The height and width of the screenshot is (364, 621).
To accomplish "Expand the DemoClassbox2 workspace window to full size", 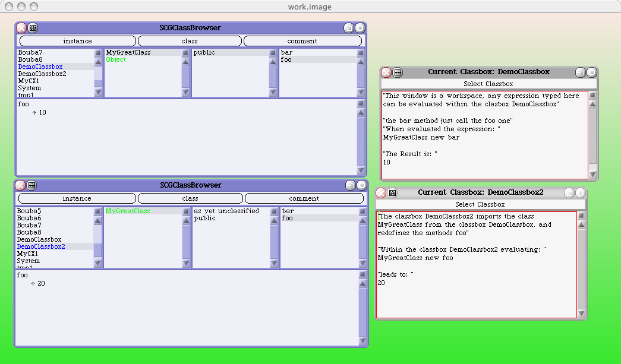I will pyautogui.click(x=569, y=192).
